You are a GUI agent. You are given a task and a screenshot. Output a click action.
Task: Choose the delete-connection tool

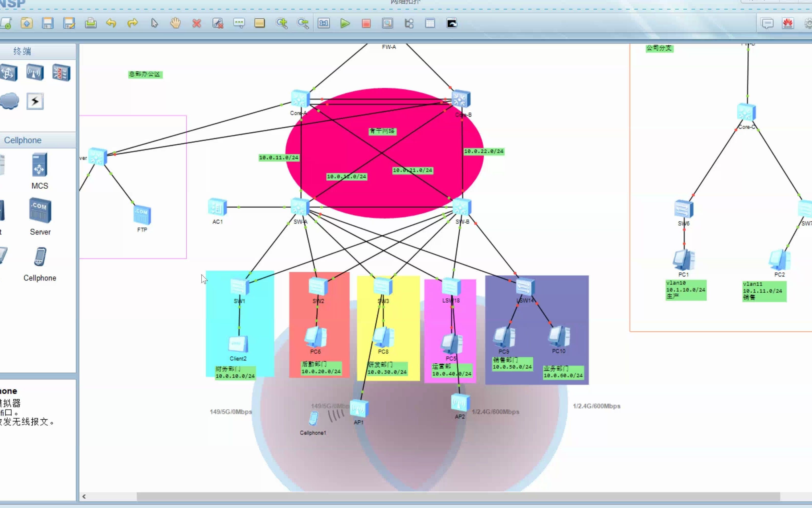pyautogui.click(x=218, y=23)
